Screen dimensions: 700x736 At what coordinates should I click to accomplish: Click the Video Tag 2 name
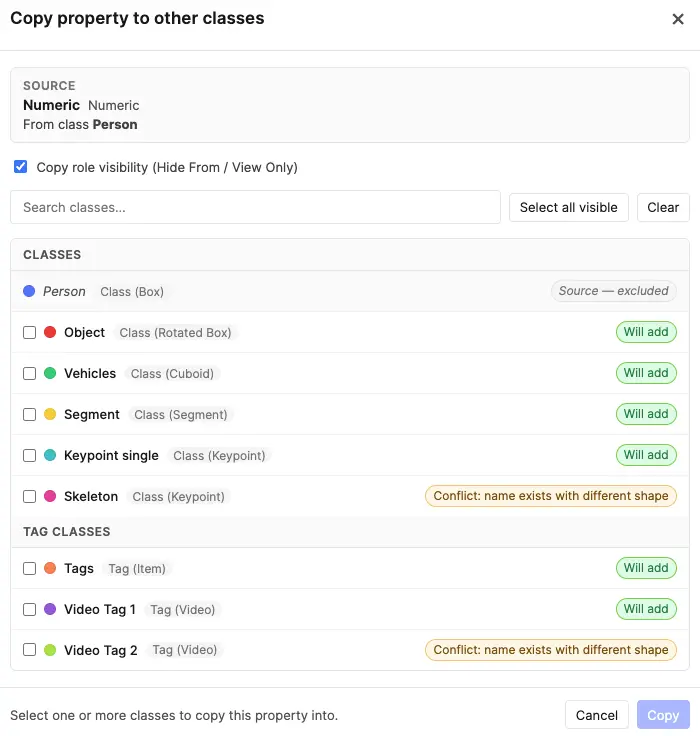pos(101,650)
